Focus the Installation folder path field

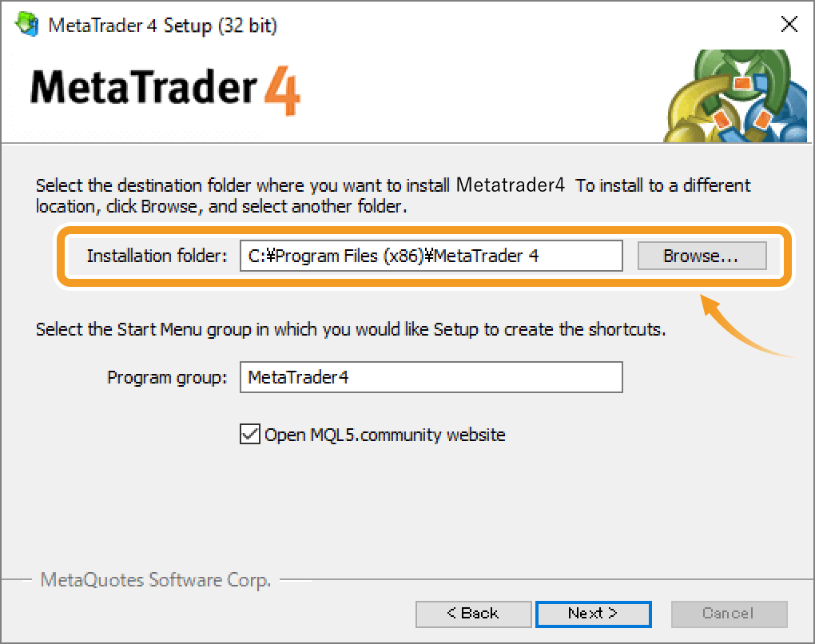tap(431, 256)
